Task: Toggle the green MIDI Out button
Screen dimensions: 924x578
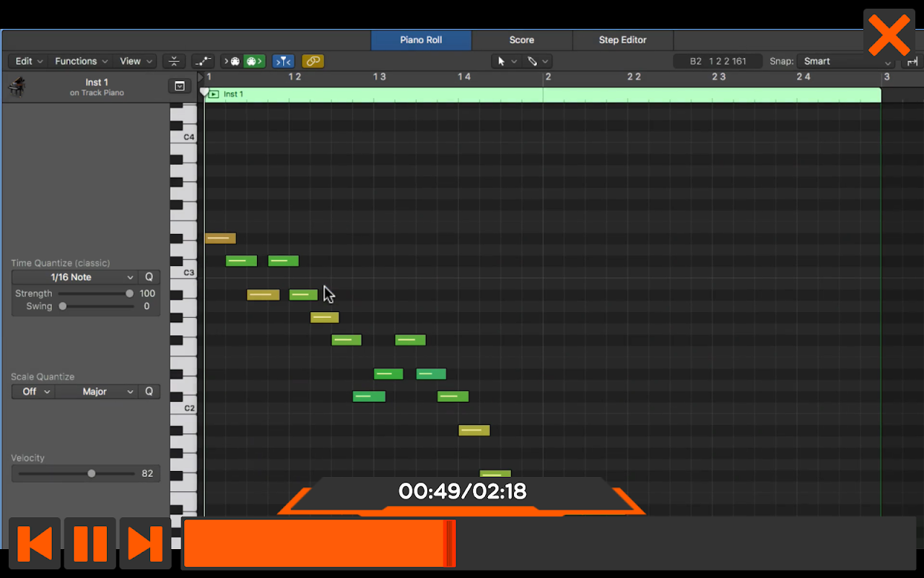Action: coord(254,61)
